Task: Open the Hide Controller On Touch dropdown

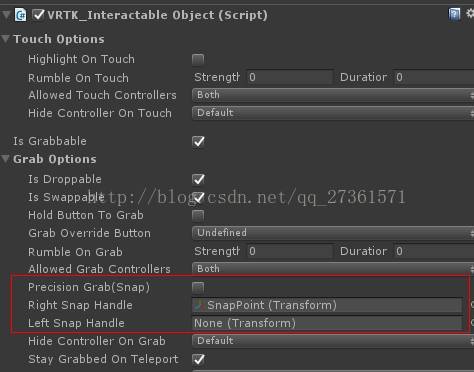Action: (333, 113)
